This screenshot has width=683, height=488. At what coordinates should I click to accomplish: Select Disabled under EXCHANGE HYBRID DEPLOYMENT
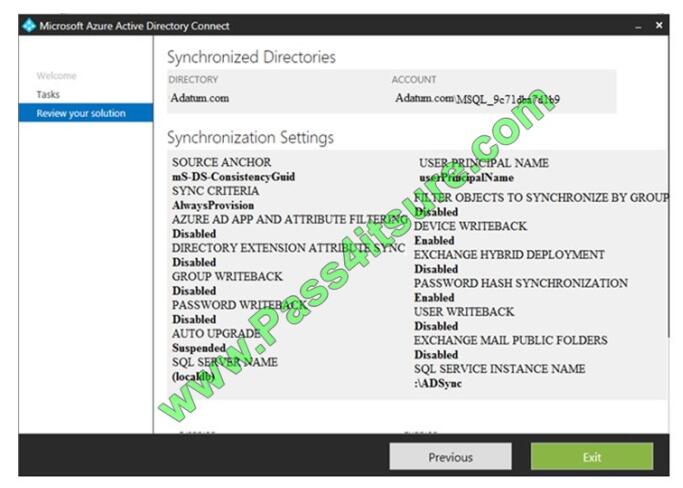436,269
